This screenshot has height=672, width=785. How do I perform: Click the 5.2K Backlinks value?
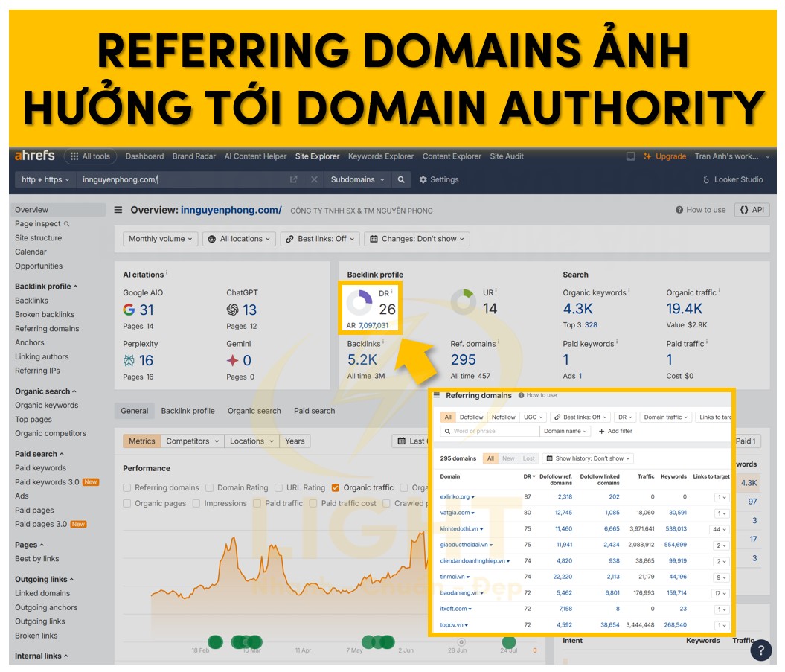point(362,359)
